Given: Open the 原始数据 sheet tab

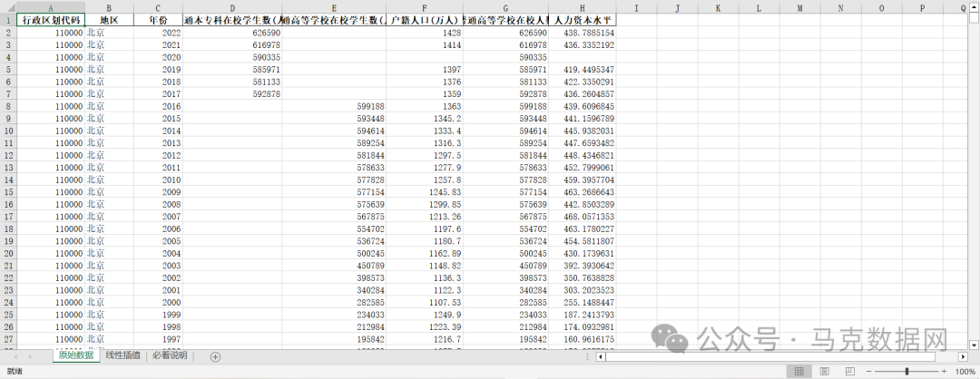Looking at the screenshot, I should pyautogui.click(x=75, y=356).
